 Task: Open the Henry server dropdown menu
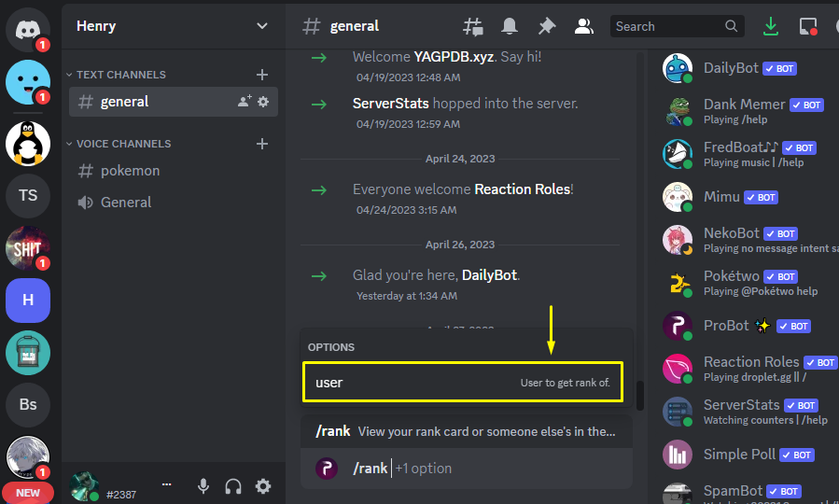click(x=261, y=26)
